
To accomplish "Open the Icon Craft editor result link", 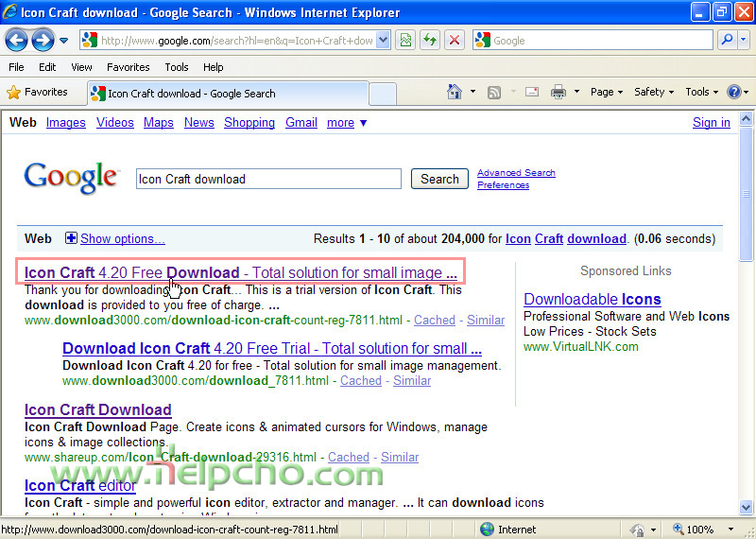I will click(80, 485).
